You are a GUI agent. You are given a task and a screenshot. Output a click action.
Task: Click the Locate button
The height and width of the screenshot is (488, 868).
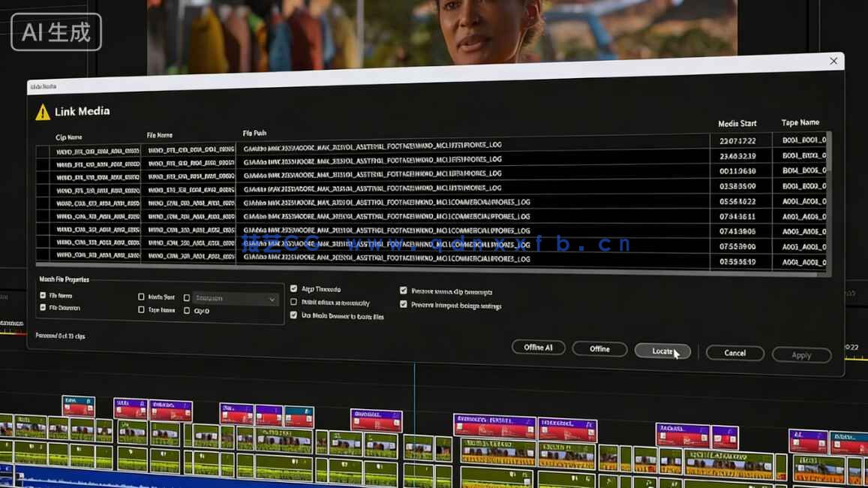(x=662, y=349)
